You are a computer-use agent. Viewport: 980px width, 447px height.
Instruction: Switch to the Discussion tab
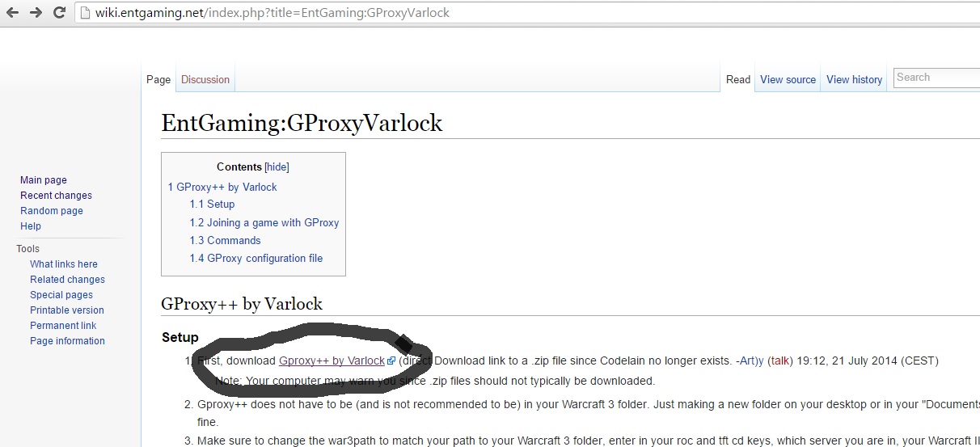point(205,79)
